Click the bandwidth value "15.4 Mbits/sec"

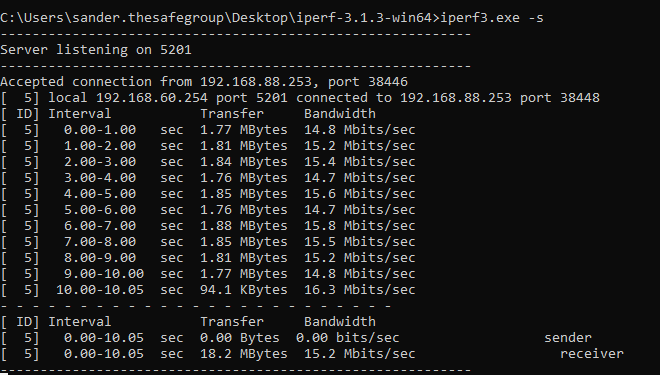click(360, 162)
